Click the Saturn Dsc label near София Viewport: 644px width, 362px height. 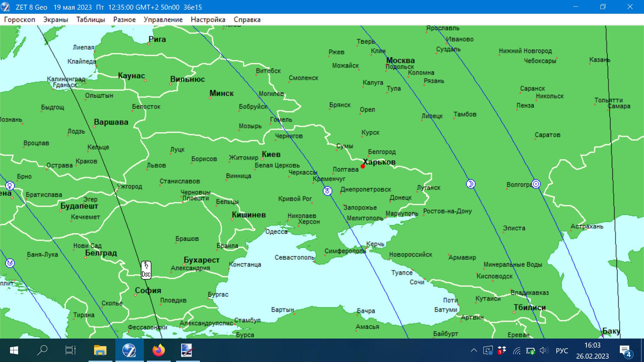coord(146,270)
